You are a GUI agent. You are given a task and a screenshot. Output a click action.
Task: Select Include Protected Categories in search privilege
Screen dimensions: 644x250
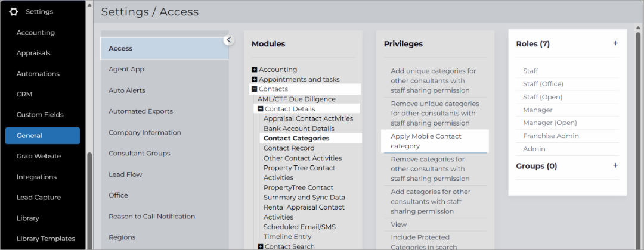424,242
